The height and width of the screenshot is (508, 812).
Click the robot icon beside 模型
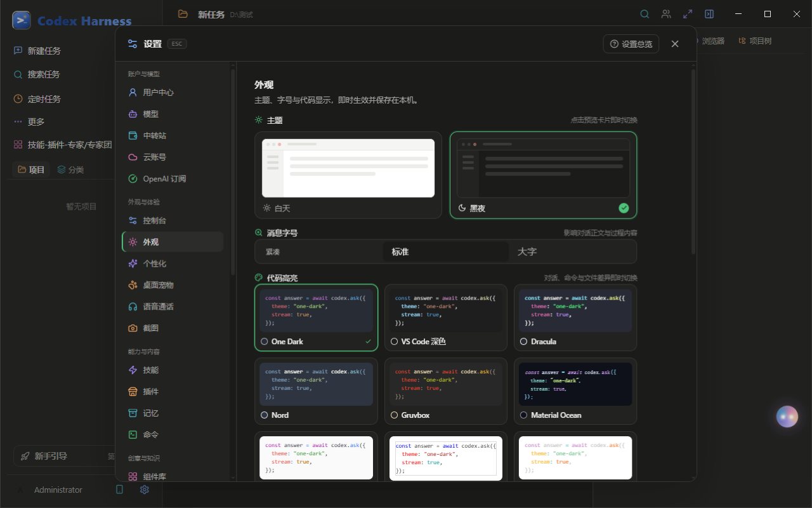point(133,114)
